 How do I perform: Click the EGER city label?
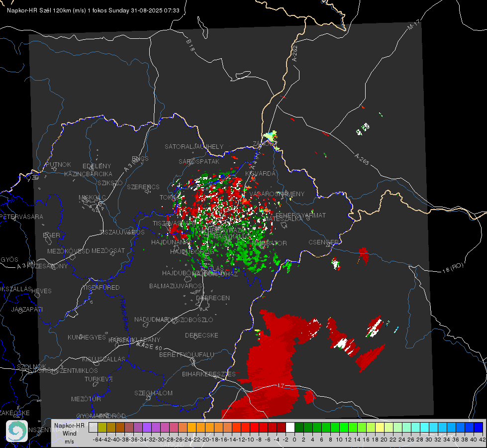click(52, 235)
